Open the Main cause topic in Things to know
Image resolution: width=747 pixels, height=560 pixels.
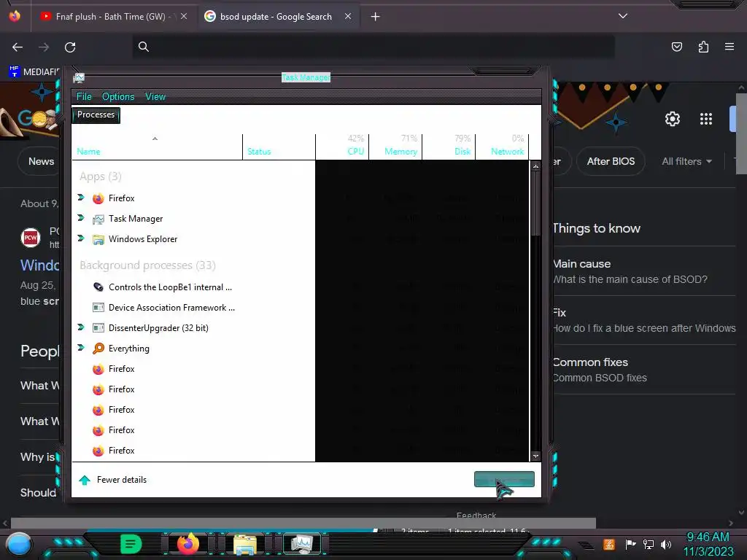point(643,271)
